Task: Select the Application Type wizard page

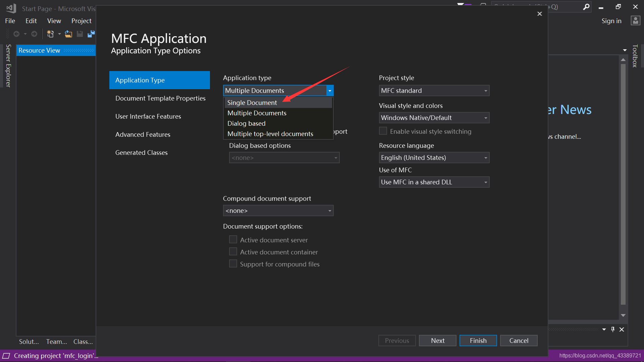Action: pyautogui.click(x=160, y=80)
